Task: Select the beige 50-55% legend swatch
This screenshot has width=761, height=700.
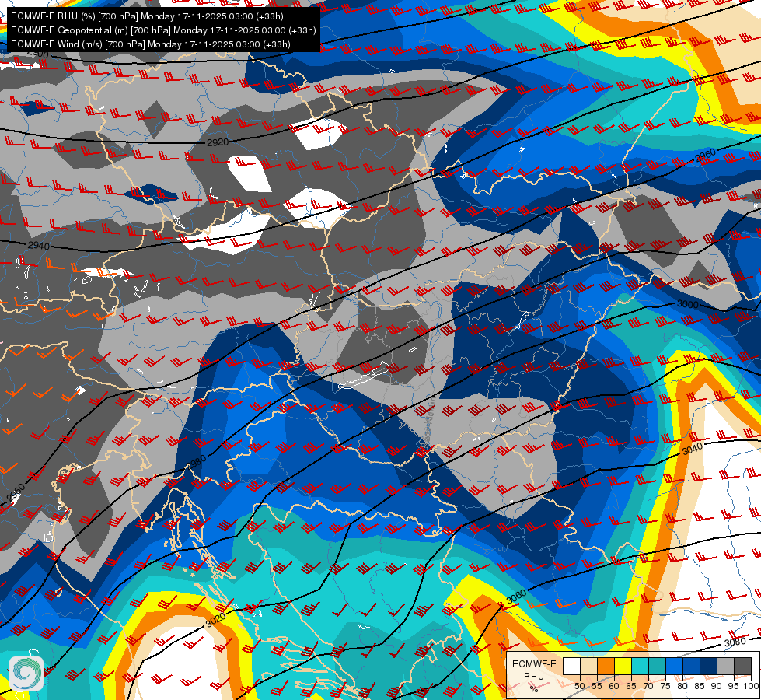Action: pyautogui.click(x=588, y=666)
